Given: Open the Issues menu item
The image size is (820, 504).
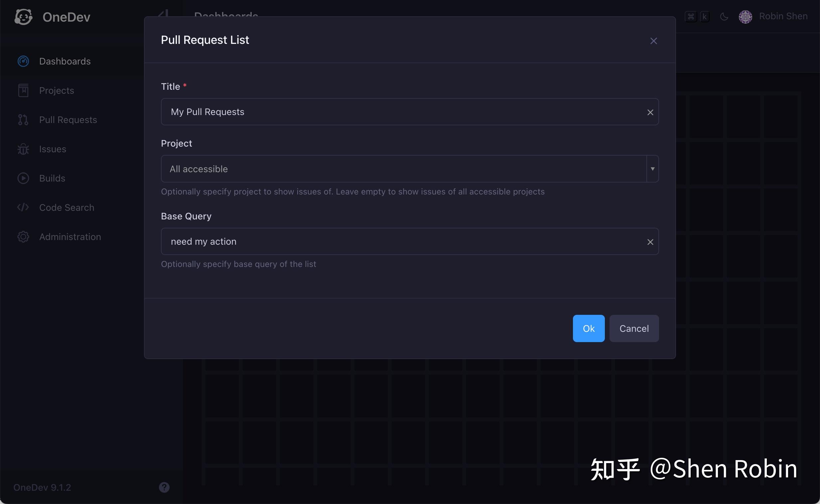Looking at the screenshot, I should click(53, 149).
